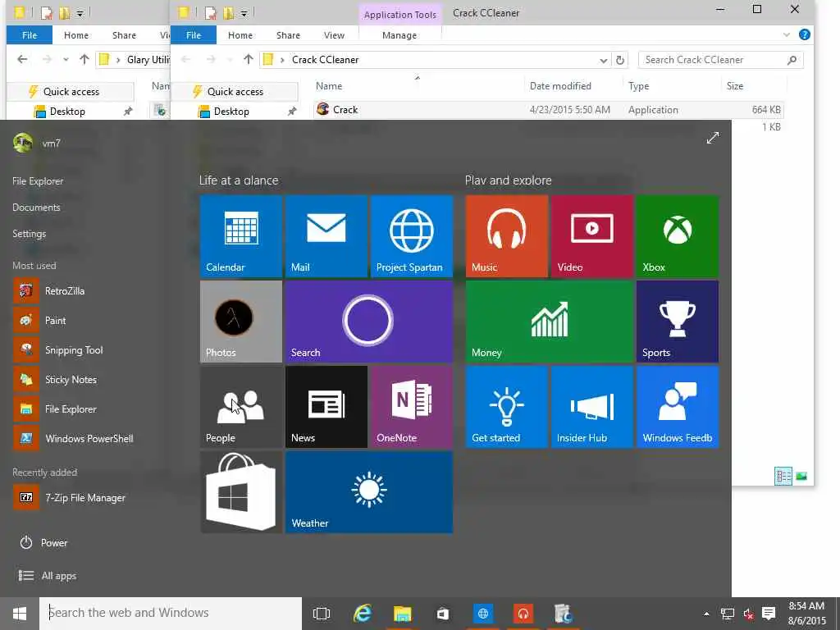Launch Project Spartan browser tile
Screen dimensions: 840x630
pos(412,236)
